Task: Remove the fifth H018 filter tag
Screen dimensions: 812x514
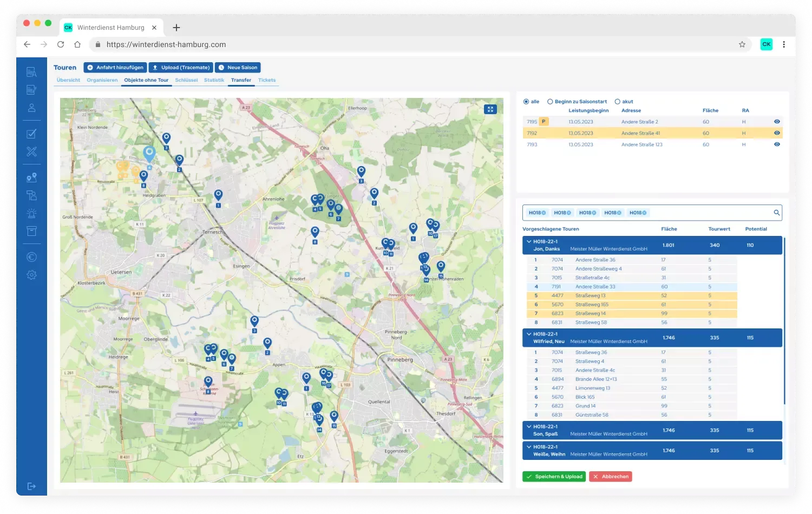Action: point(644,213)
